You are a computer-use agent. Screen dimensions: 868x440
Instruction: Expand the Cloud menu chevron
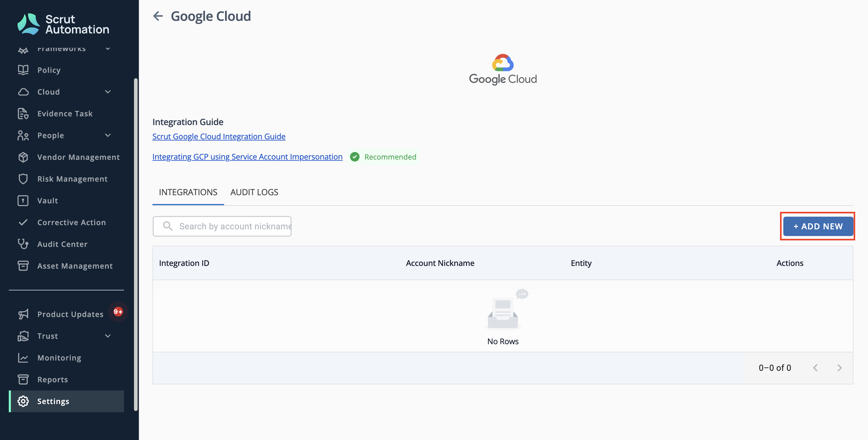[x=108, y=92]
